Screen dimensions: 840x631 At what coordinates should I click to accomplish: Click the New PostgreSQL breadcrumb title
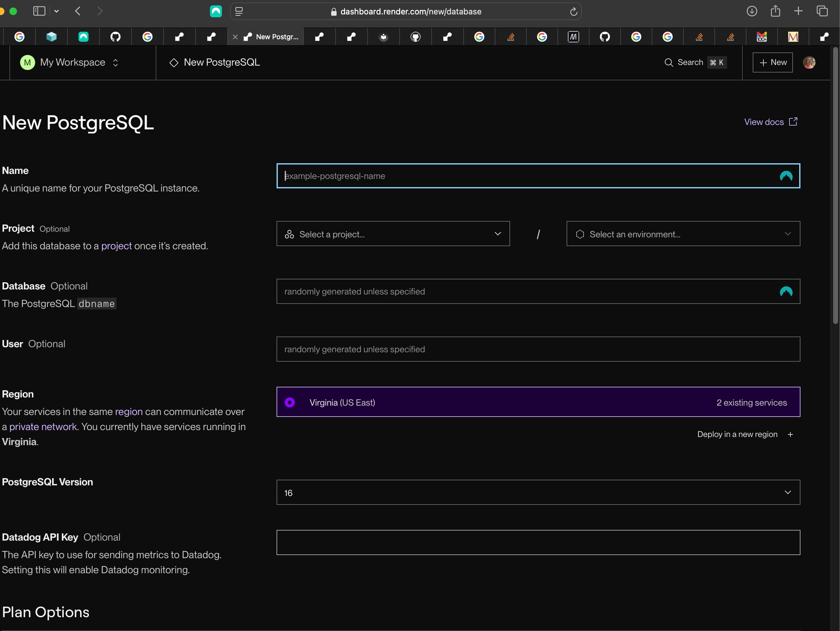pyautogui.click(x=222, y=62)
